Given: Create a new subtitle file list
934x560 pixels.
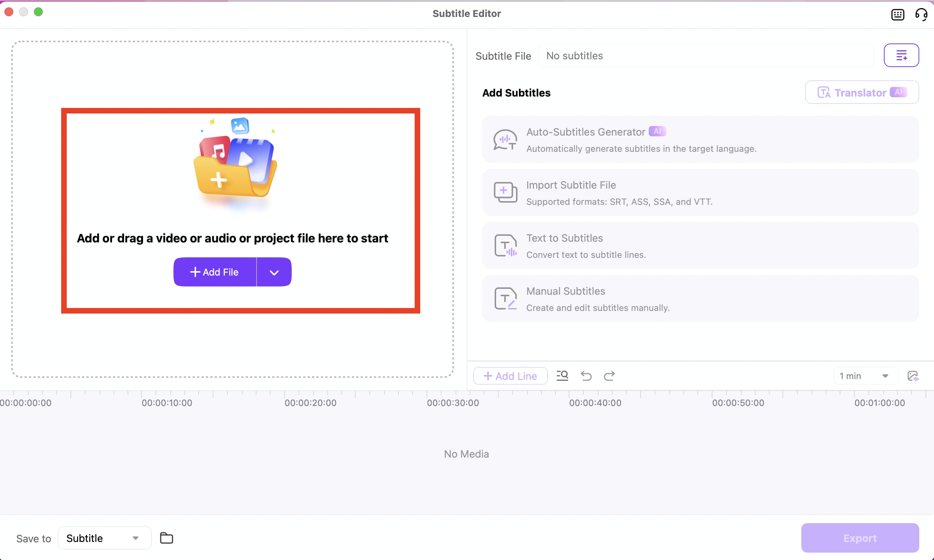Looking at the screenshot, I should (x=901, y=55).
